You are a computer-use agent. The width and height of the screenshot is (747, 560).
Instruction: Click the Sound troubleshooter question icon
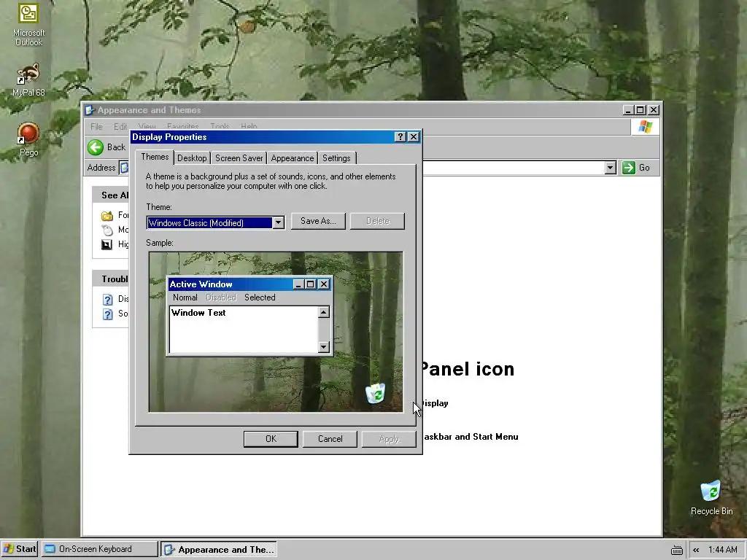108,314
